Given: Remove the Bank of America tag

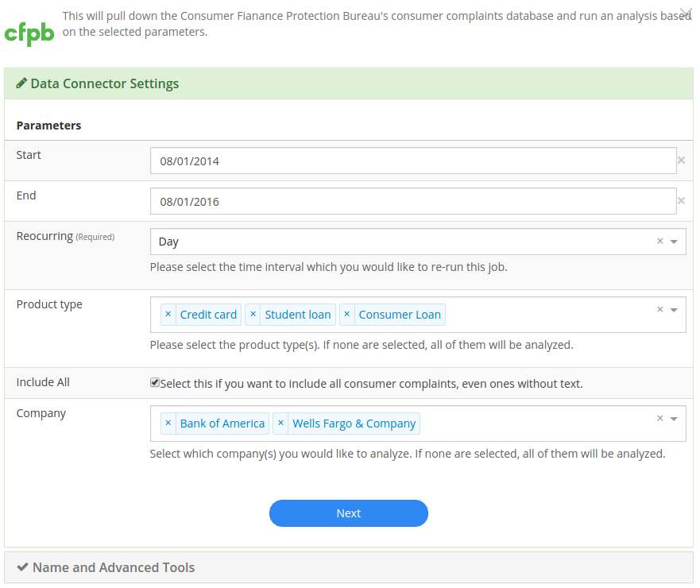Looking at the screenshot, I should (x=168, y=423).
